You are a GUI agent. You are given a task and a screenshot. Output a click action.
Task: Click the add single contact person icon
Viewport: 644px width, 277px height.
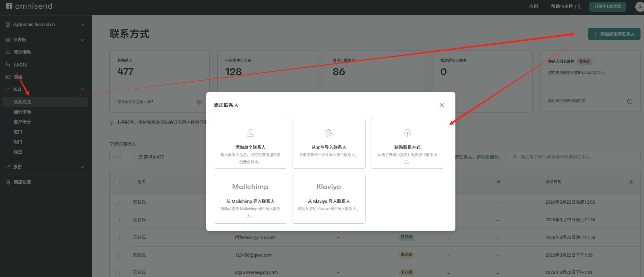[x=250, y=133]
